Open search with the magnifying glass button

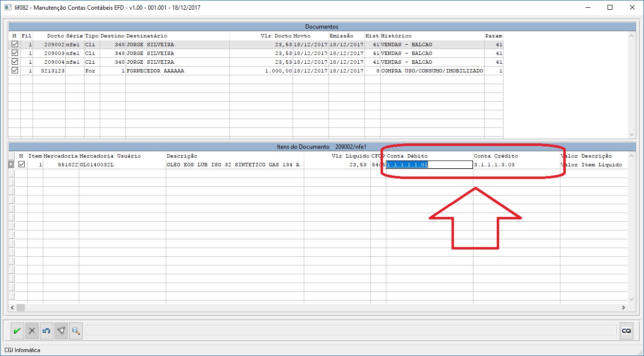(x=75, y=331)
